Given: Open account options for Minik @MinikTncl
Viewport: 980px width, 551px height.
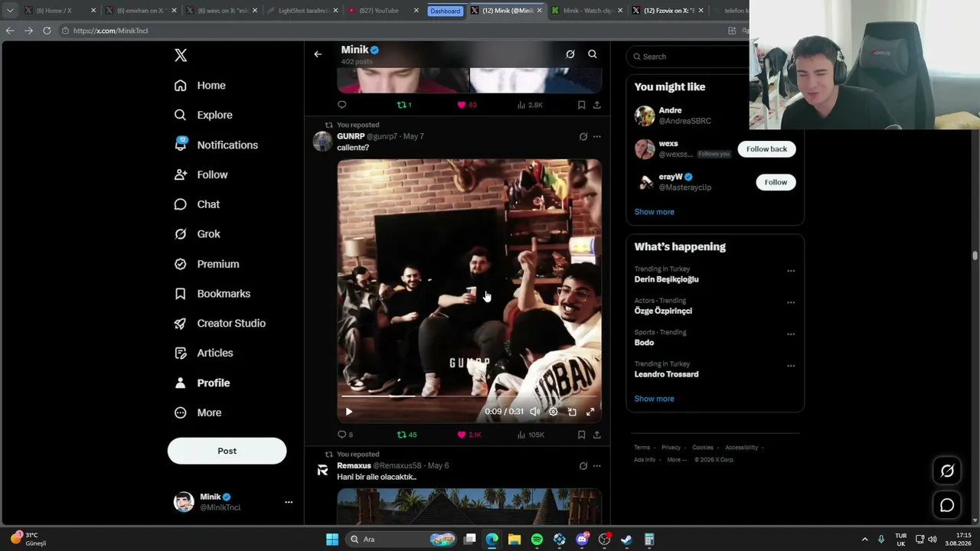Looking at the screenshot, I should coord(289,502).
